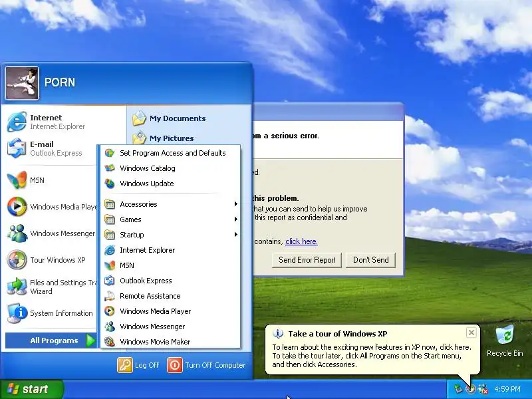Screen dimensions: 532x399
Task: Click the Windows Catalog icon
Action: (109, 168)
